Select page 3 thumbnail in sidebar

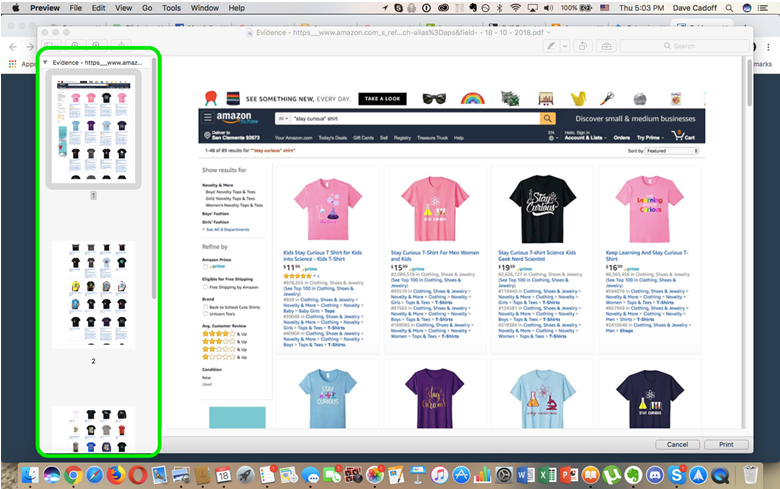click(x=94, y=429)
